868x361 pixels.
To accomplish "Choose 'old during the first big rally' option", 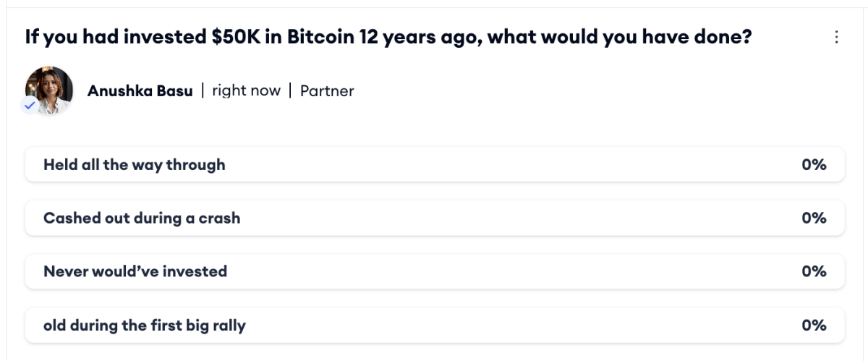I will coord(145,326).
